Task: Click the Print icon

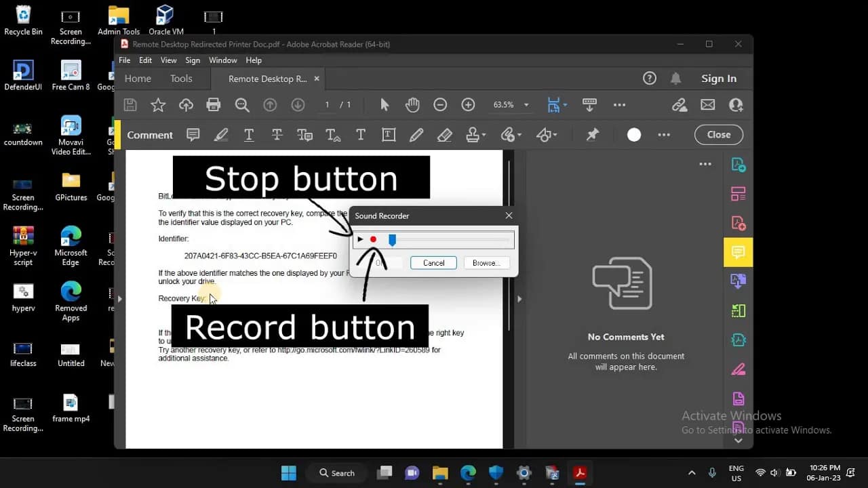Action: [214, 104]
